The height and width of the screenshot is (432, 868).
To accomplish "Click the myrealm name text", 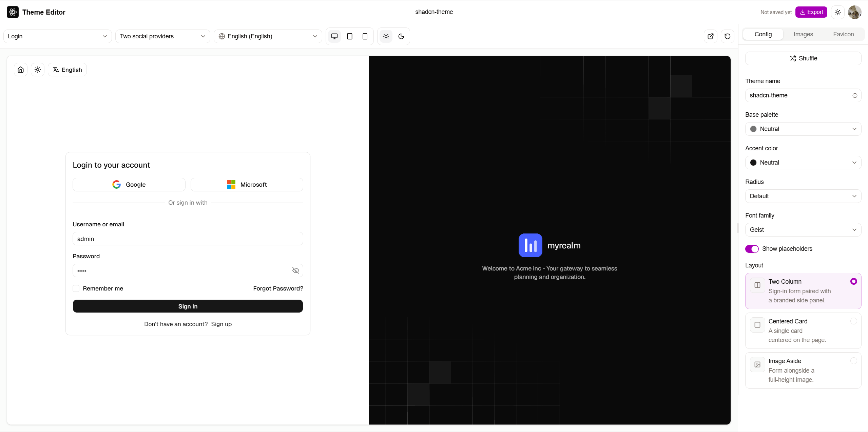I will 564,245.
